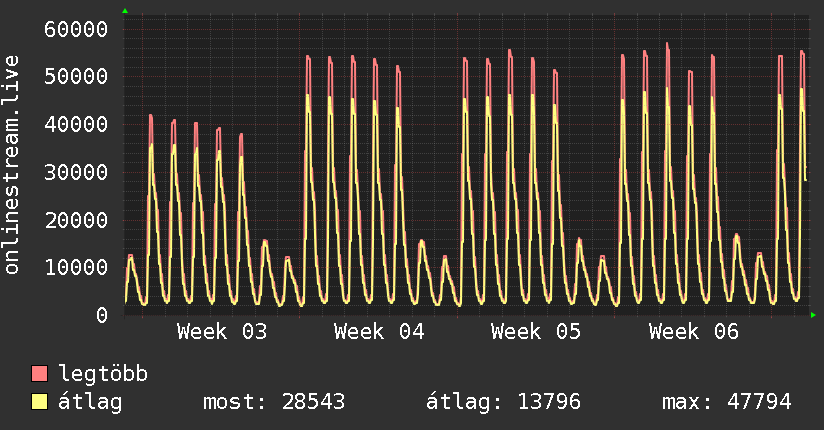Click the green arrow ending the x-axis
The width and height of the screenshot is (824, 430).
click(x=813, y=315)
